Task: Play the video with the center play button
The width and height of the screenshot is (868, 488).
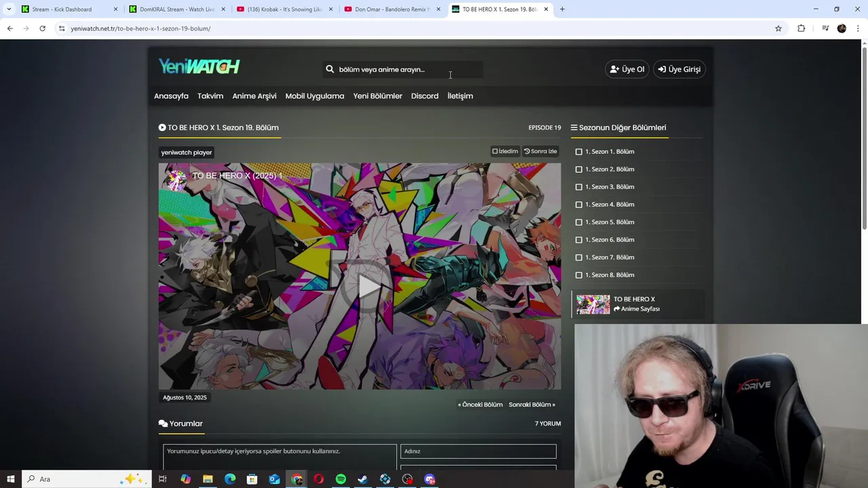Action: [x=368, y=285]
